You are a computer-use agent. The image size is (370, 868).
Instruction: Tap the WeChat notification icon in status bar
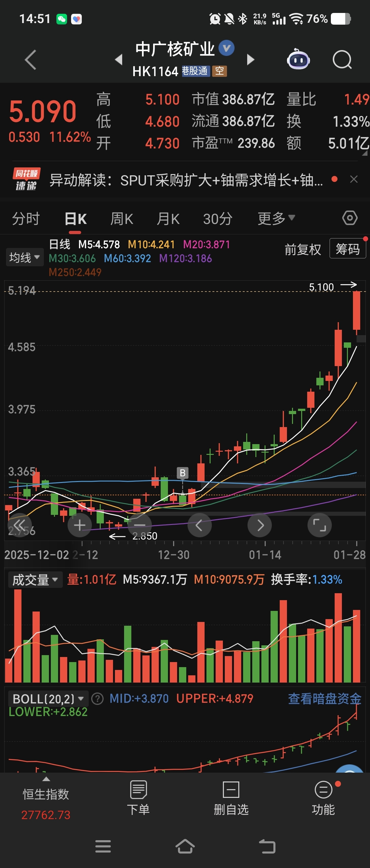point(62,19)
